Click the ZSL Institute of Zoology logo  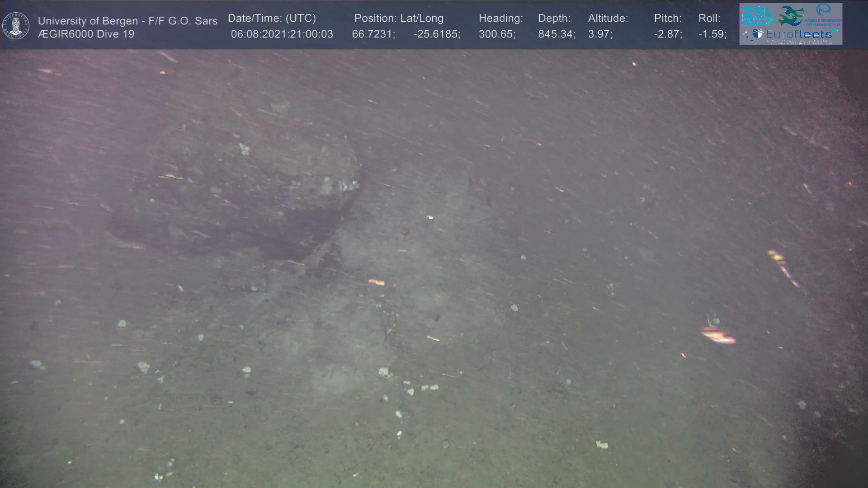(757, 15)
